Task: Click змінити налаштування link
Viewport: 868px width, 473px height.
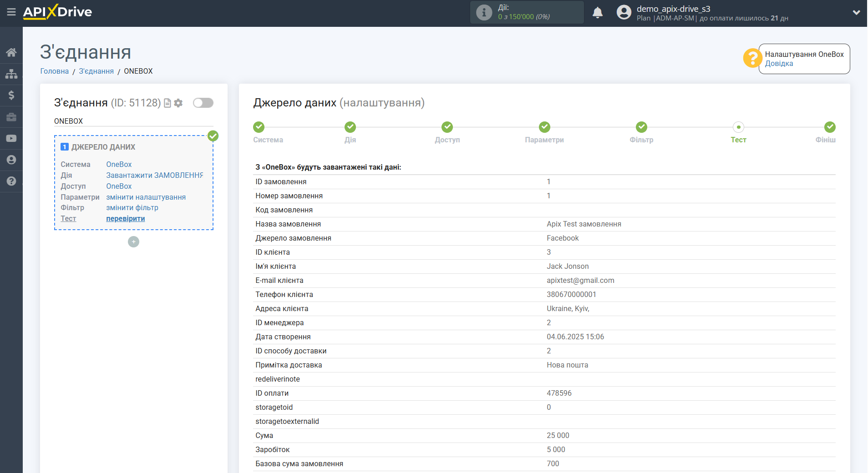Action: (x=146, y=197)
